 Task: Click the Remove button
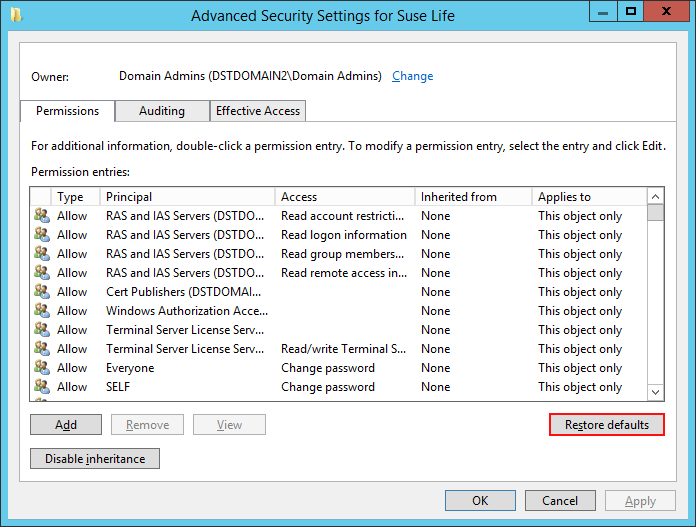click(x=147, y=425)
